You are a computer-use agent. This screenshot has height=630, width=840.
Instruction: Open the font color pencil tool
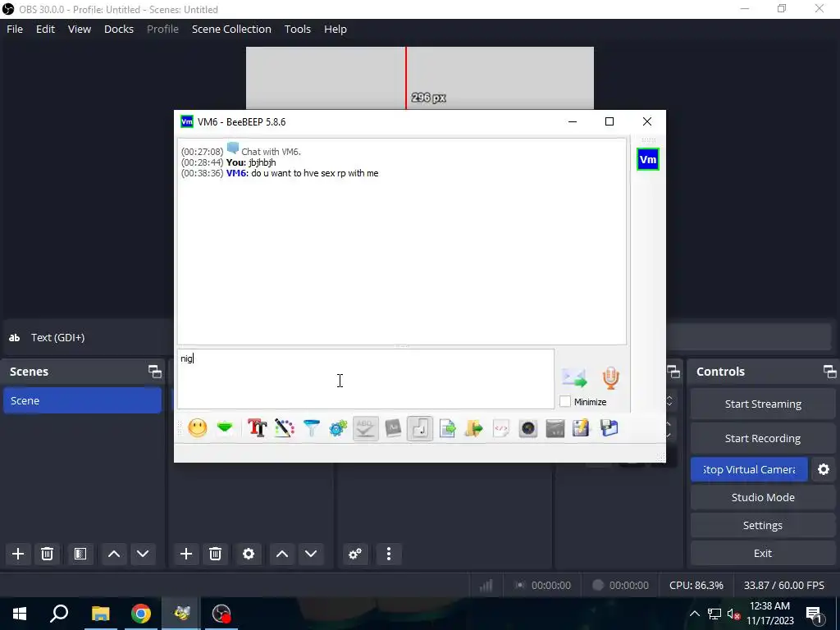pos(285,428)
